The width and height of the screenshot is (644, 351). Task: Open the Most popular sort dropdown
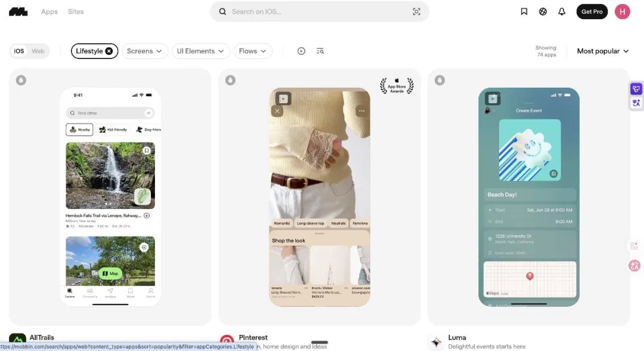[x=602, y=51]
